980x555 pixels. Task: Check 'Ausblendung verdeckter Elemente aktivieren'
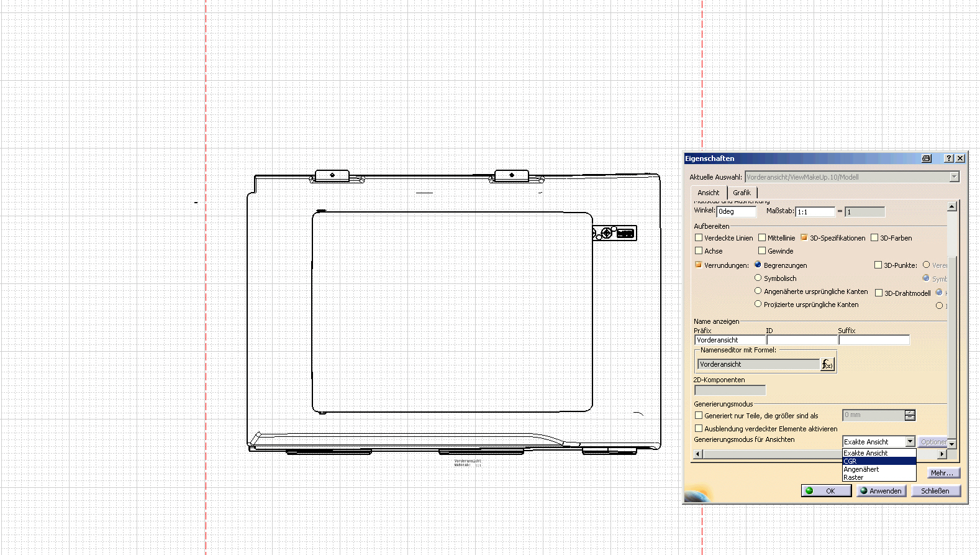pos(699,428)
